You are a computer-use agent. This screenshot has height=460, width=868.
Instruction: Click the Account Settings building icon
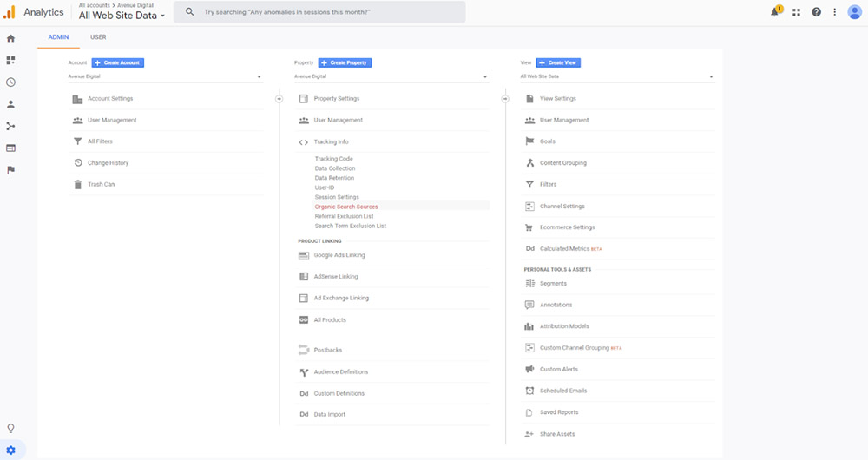77,99
